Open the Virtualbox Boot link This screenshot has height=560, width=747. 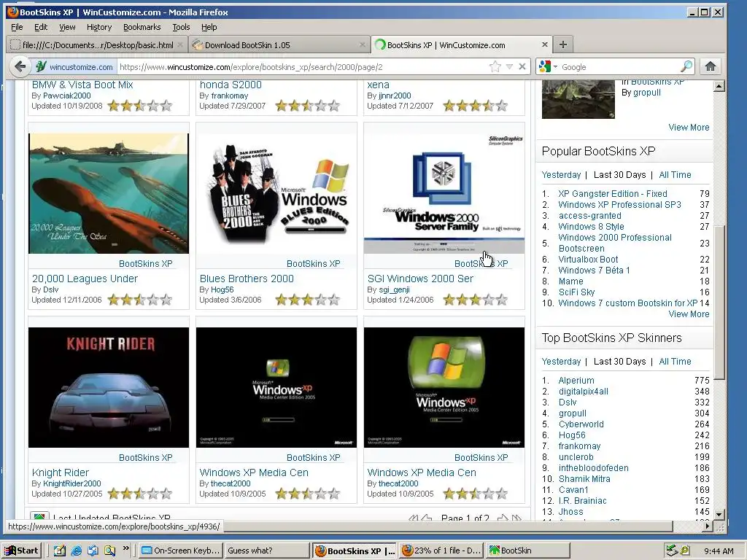pos(589,260)
